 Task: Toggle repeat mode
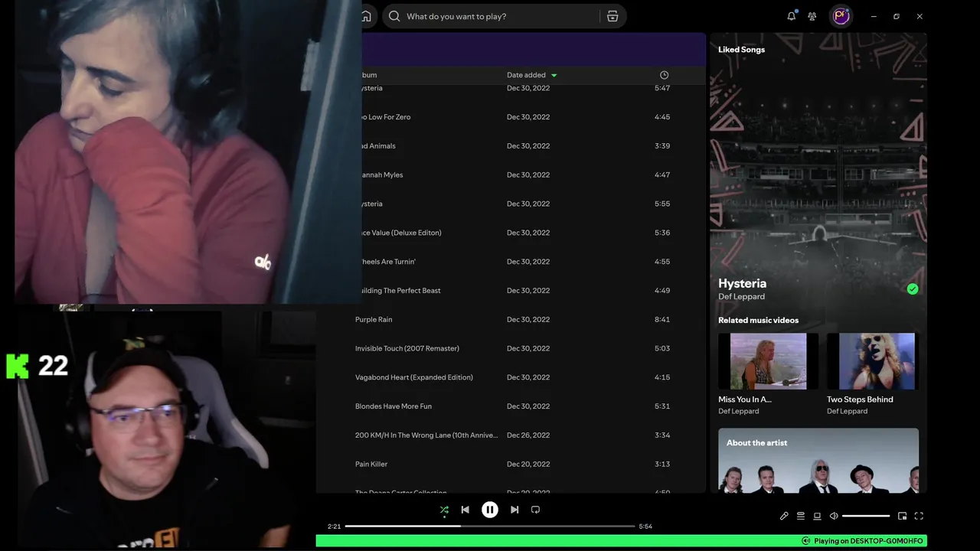(535, 510)
